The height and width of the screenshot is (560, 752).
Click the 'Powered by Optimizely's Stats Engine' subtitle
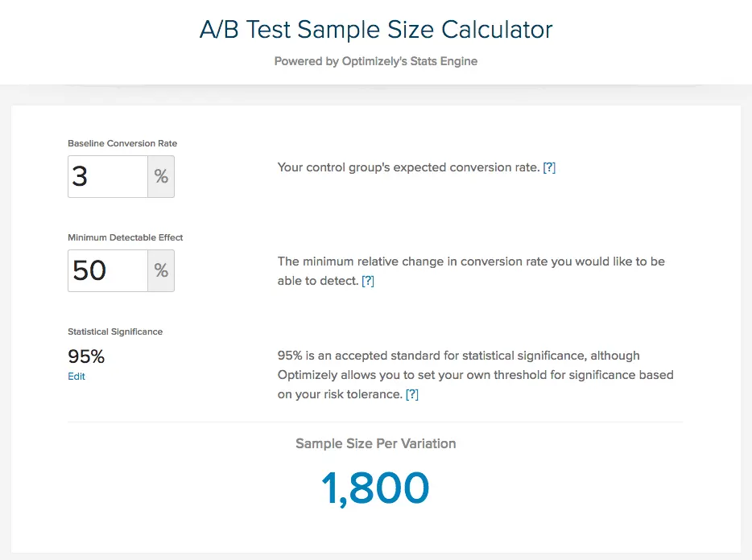tap(376, 61)
